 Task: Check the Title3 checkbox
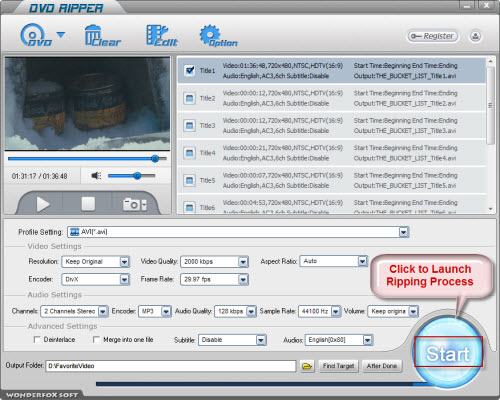[x=189, y=126]
